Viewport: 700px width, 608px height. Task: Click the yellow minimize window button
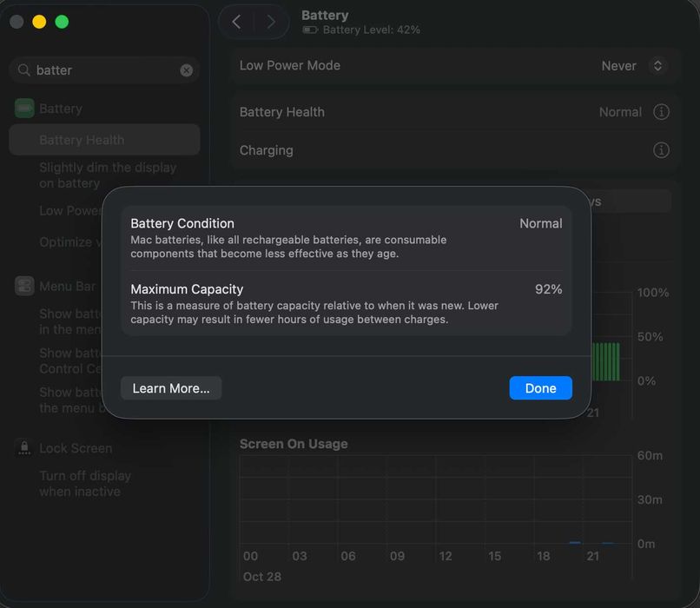pos(39,22)
